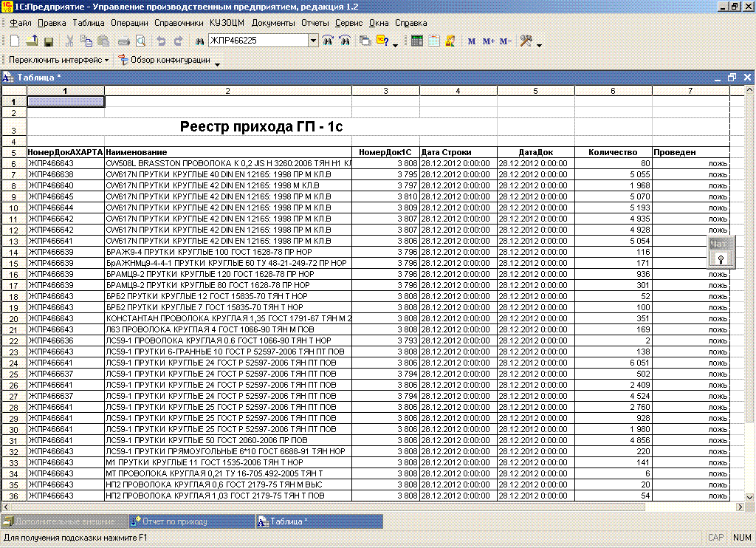This screenshot has width=756, height=548.
Task: Click the binoculars Find icon
Action: point(199,41)
